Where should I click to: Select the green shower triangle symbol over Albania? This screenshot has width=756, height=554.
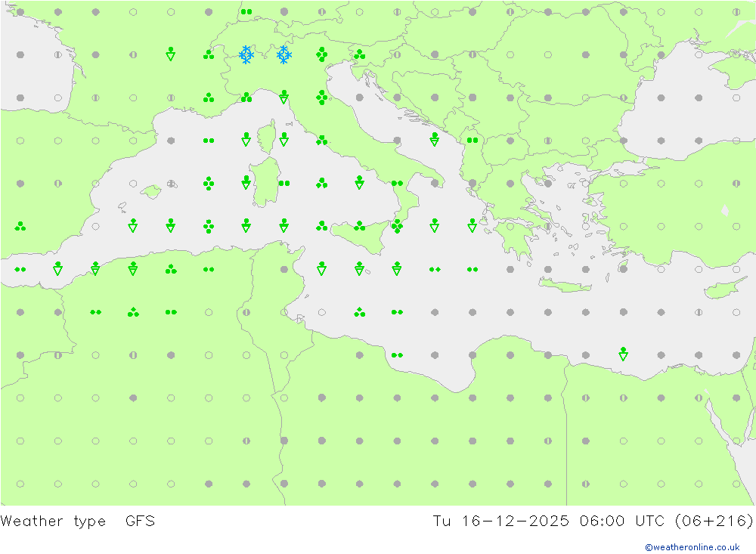435,139
